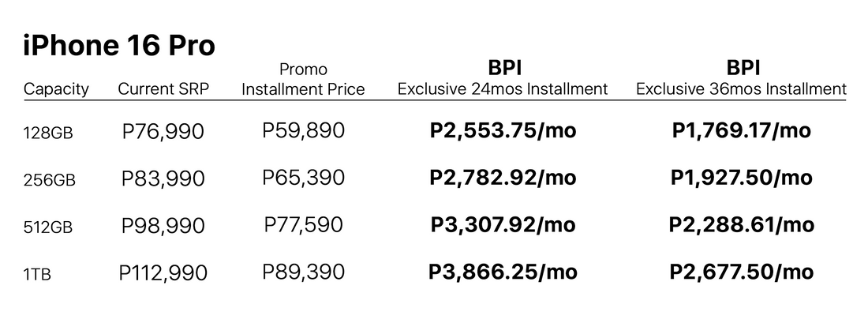Click the P2,288.61/mo 36-month installment
The height and width of the screenshot is (323, 868).
(741, 226)
